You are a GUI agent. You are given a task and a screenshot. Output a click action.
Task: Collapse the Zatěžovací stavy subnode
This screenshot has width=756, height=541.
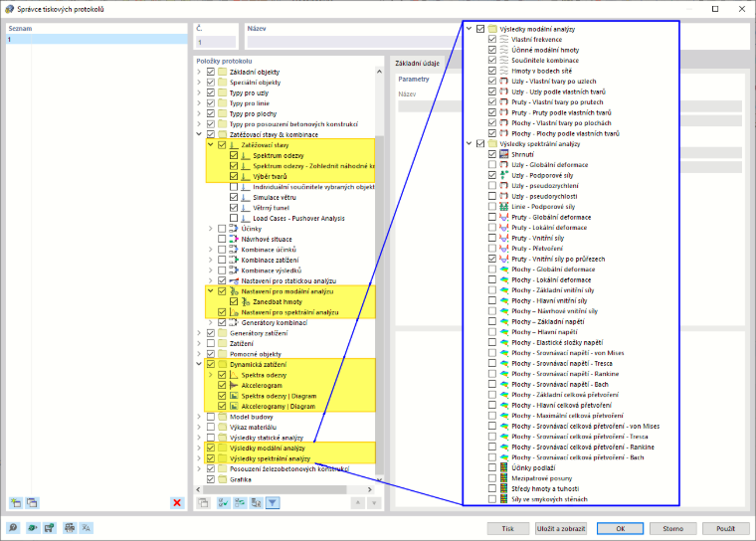point(211,144)
